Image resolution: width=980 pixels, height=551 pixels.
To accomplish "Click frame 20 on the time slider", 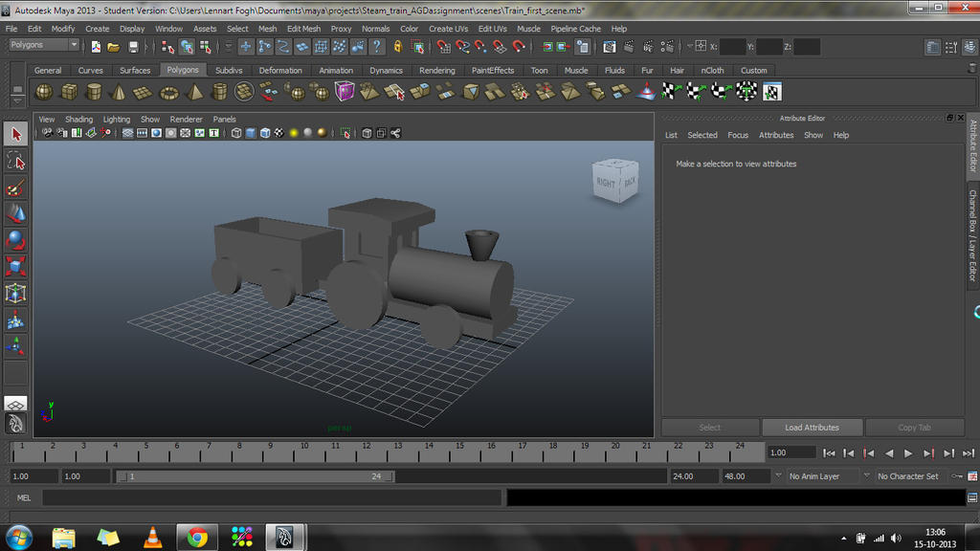I will (x=615, y=452).
